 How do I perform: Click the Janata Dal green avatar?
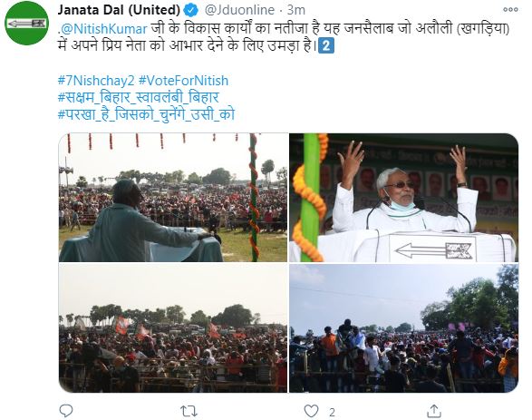click(x=27, y=23)
